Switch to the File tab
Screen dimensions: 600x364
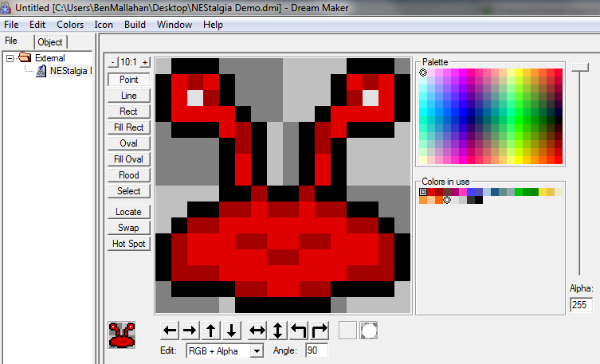click(x=11, y=41)
